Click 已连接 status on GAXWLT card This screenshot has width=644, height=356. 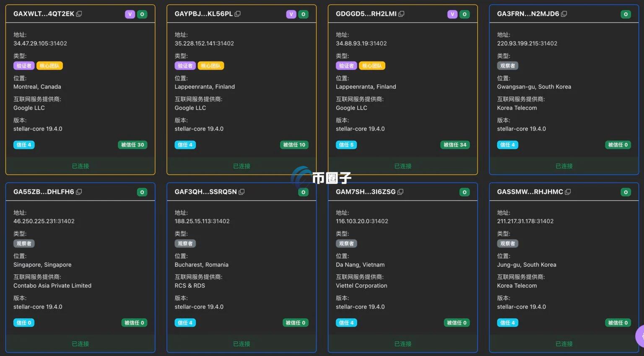click(x=80, y=166)
